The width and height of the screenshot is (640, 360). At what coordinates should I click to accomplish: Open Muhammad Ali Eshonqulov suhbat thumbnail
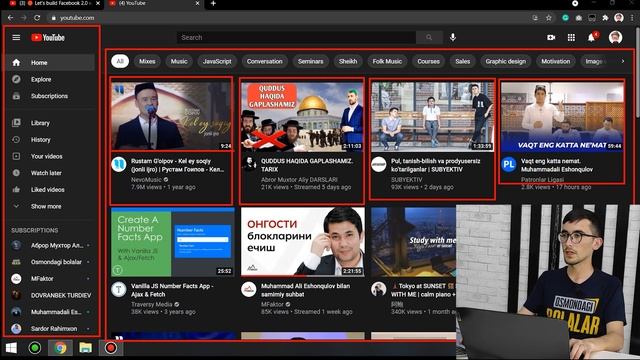tap(302, 242)
